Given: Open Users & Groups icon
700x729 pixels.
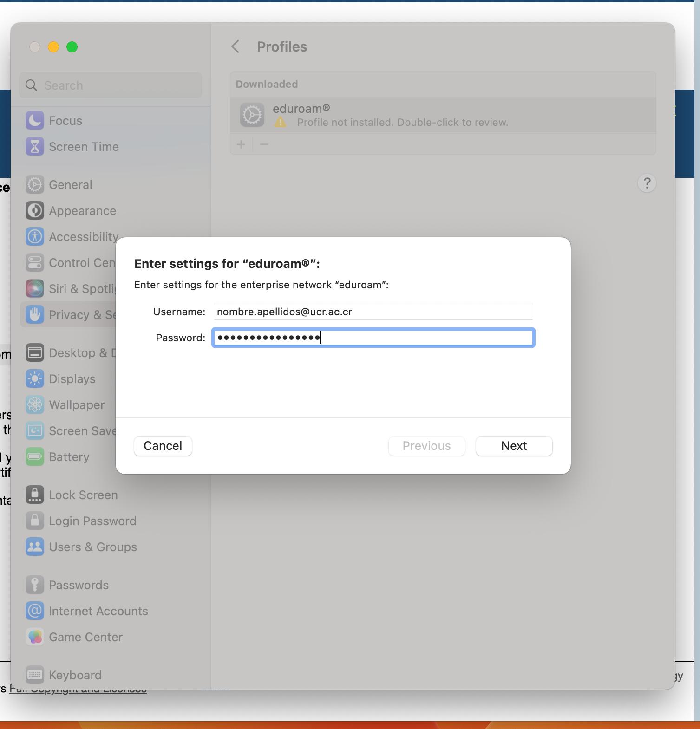Looking at the screenshot, I should pyautogui.click(x=35, y=547).
